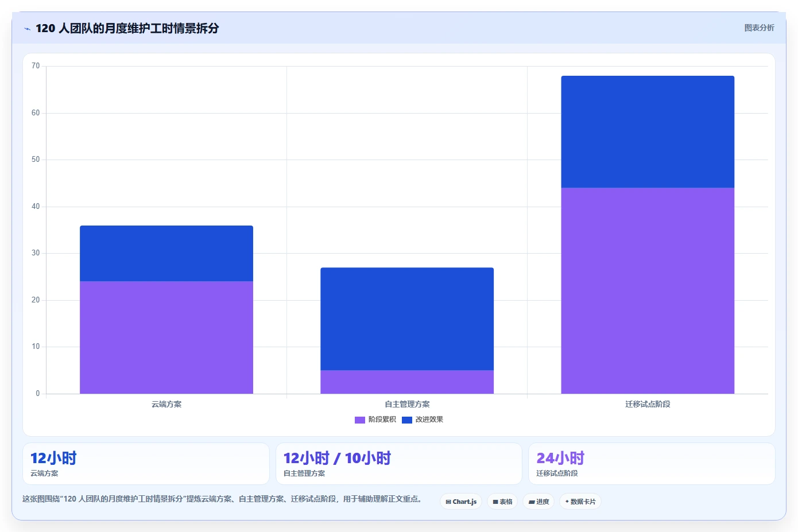Click the Chart.js tag pill
Viewport: 798px width, 532px height.
[x=461, y=502]
